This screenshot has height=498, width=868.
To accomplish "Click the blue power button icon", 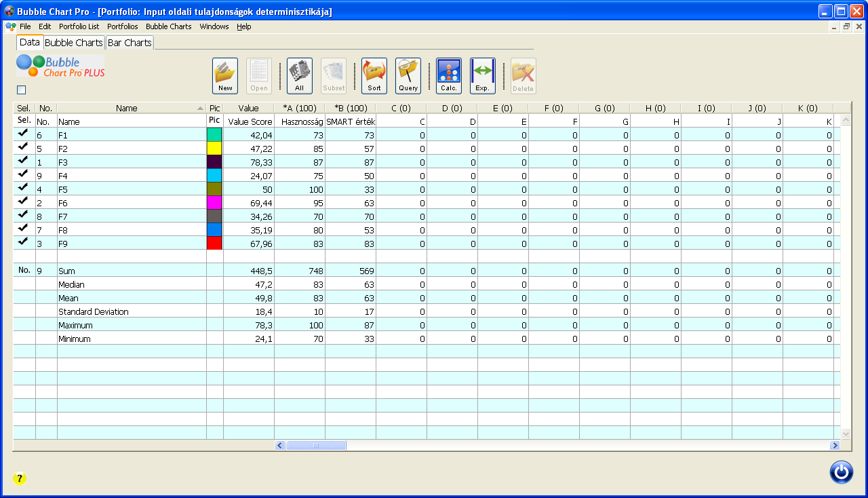I will click(x=842, y=472).
